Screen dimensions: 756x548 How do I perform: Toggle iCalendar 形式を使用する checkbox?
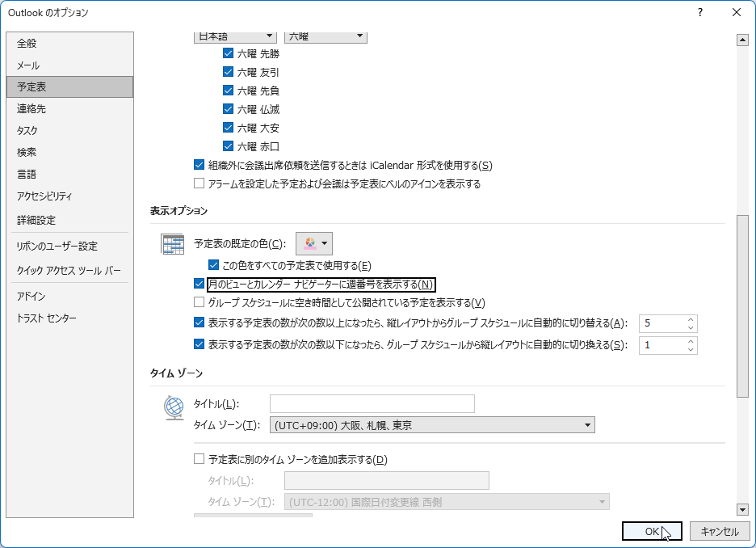(x=199, y=165)
